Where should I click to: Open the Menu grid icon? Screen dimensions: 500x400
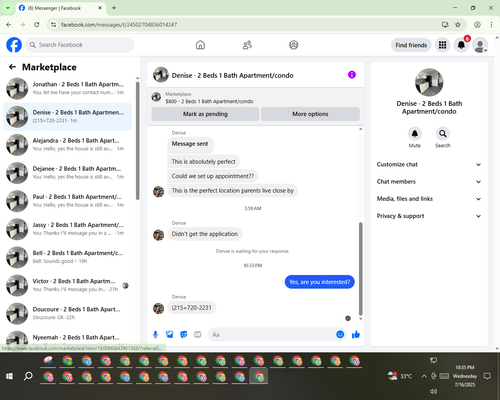pyautogui.click(x=442, y=45)
